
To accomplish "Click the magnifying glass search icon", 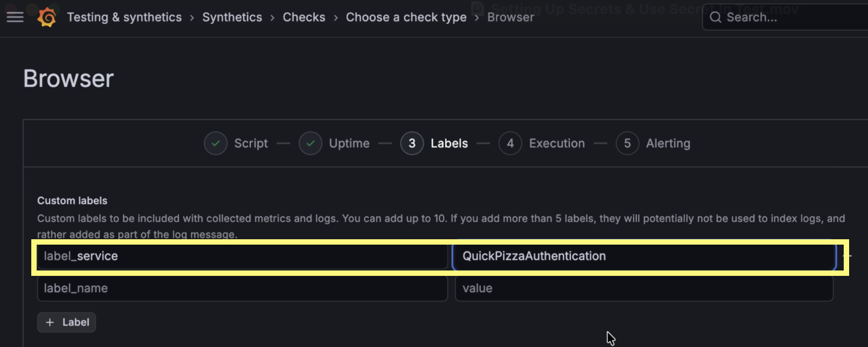I will tap(715, 17).
